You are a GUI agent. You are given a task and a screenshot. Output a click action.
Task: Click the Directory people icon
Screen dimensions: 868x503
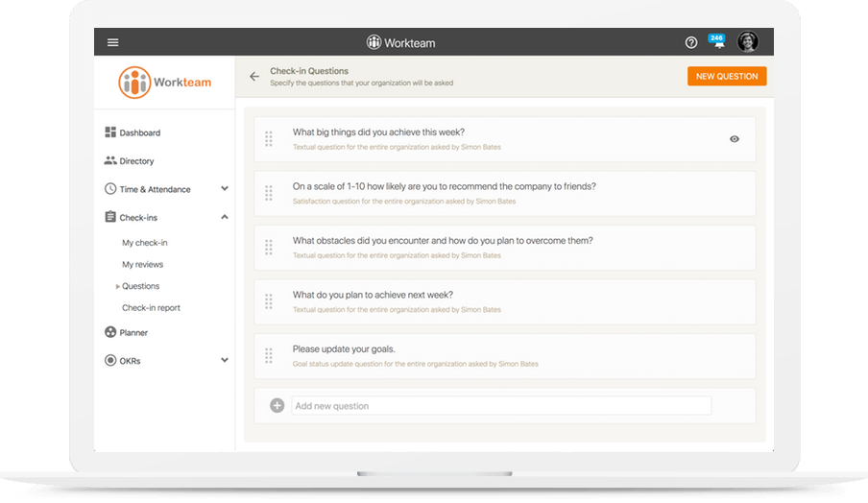click(110, 160)
